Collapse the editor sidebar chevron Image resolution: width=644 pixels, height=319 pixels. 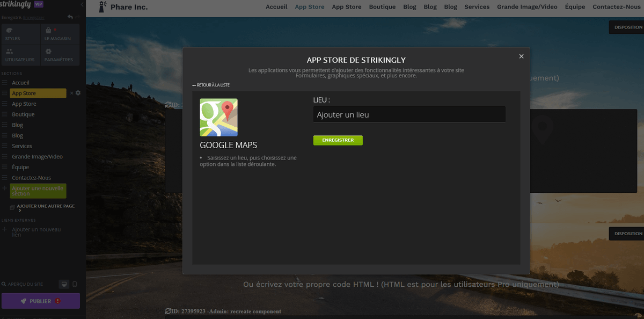coord(82,4)
